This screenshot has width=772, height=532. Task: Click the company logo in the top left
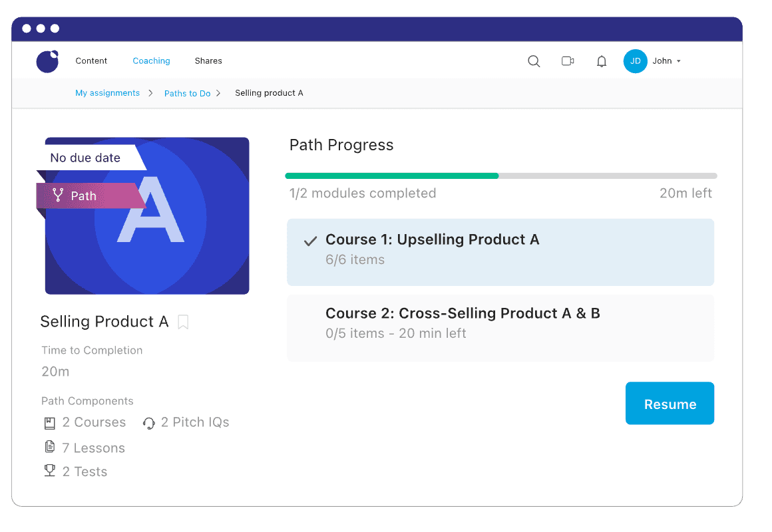(x=47, y=61)
